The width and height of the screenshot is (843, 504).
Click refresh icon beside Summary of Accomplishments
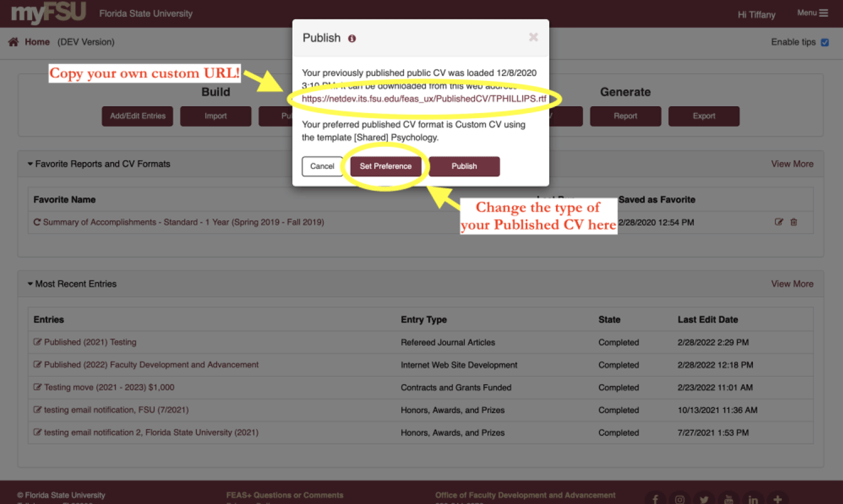(37, 222)
